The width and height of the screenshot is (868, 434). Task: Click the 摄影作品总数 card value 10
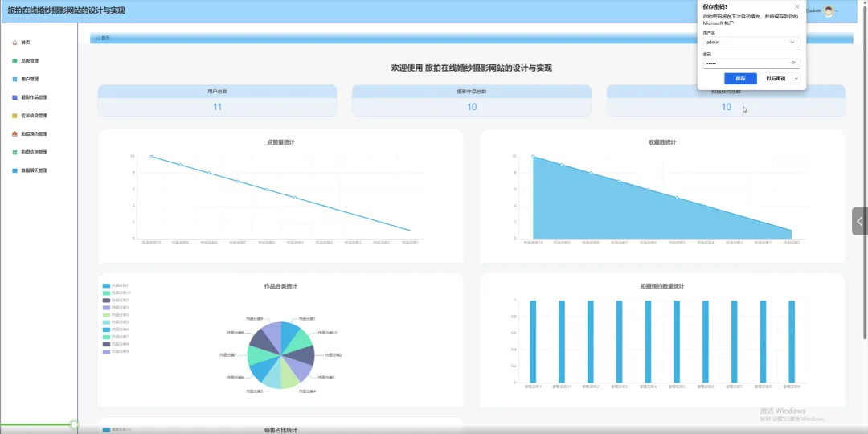coord(472,107)
